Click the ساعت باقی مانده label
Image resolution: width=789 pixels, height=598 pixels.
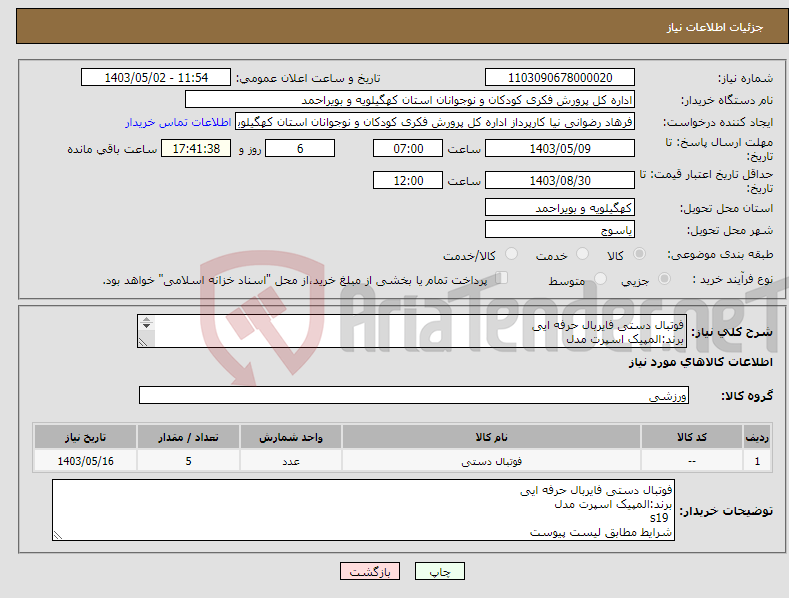112,150
